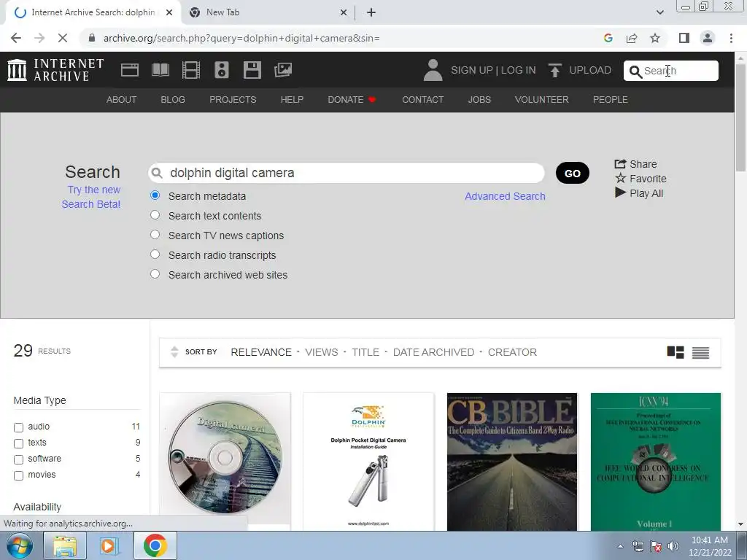This screenshot has height=560, width=747.
Task: Open the VOLUNTEER menu item
Action: point(542,99)
